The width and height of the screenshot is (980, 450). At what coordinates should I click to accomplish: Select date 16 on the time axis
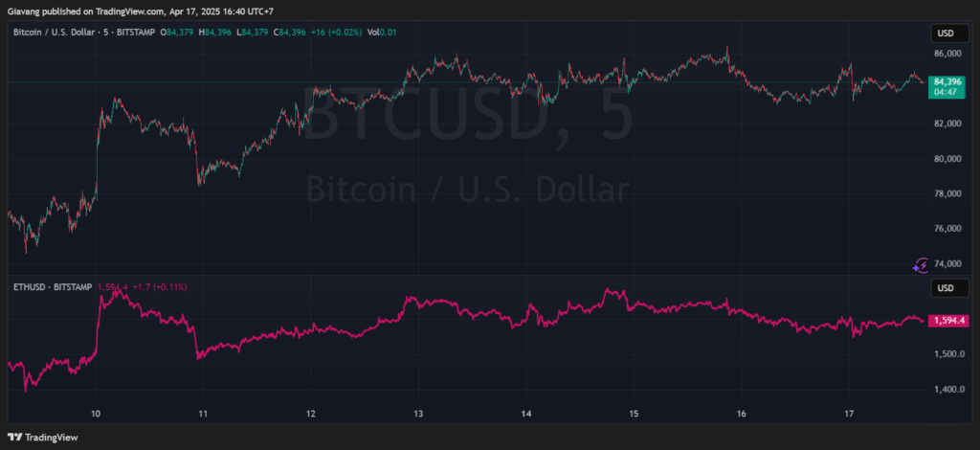(x=742, y=415)
